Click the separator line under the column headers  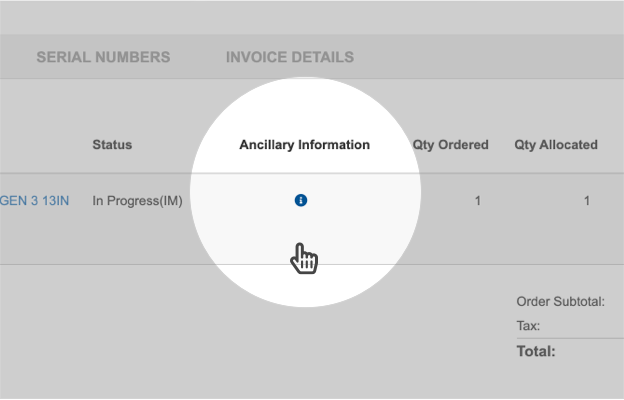click(x=100, y=173)
